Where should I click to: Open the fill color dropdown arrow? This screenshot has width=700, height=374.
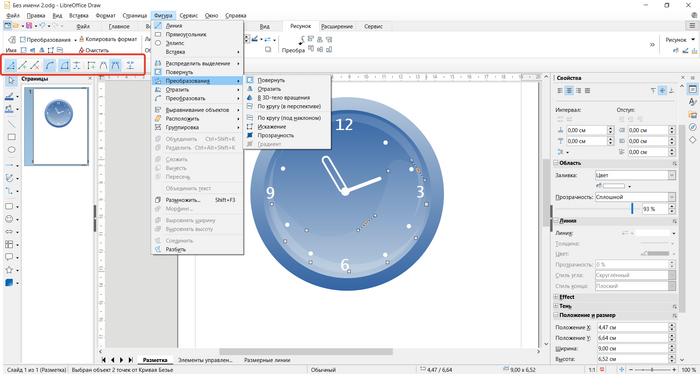pos(629,186)
